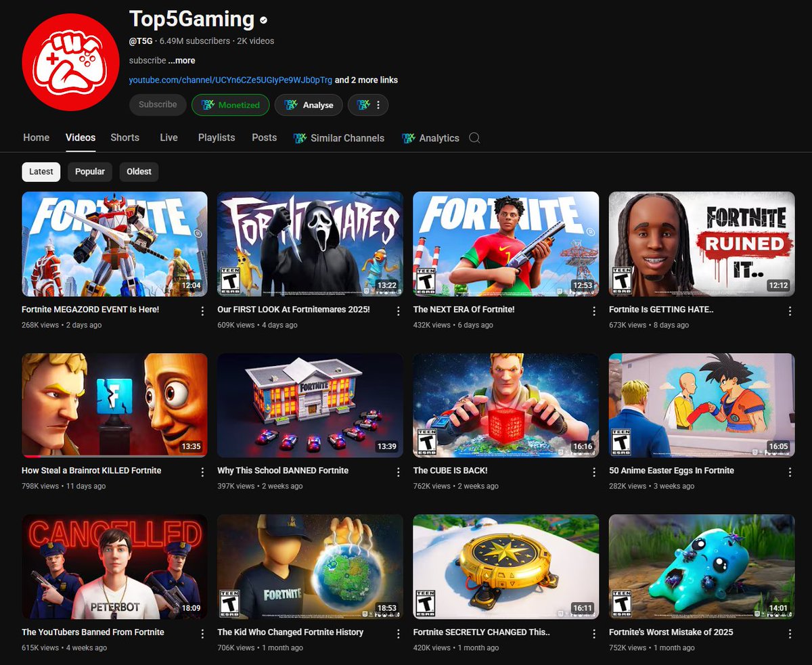812x665 pixels.
Task: Switch to the Videos tab
Action: tap(81, 137)
